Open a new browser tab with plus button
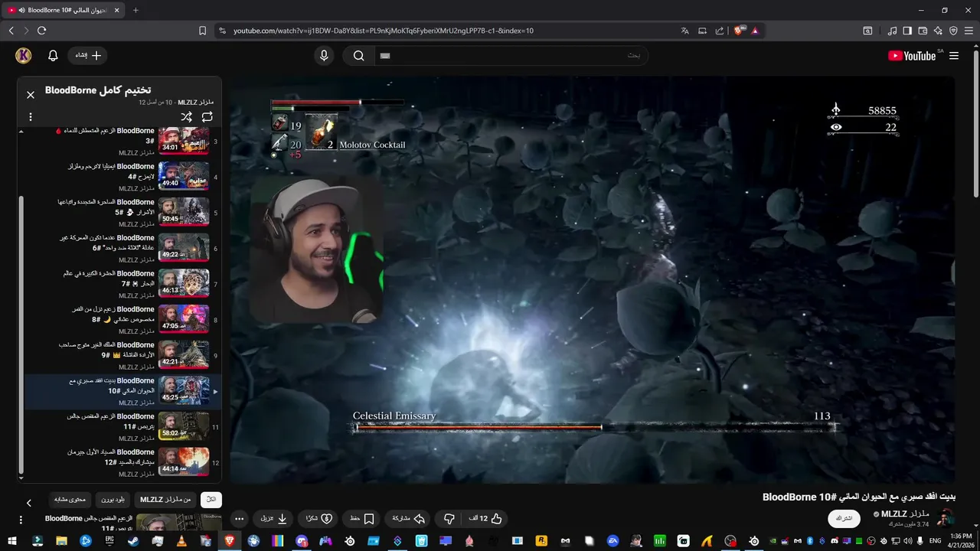This screenshot has width=980, height=551. [x=136, y=10]
